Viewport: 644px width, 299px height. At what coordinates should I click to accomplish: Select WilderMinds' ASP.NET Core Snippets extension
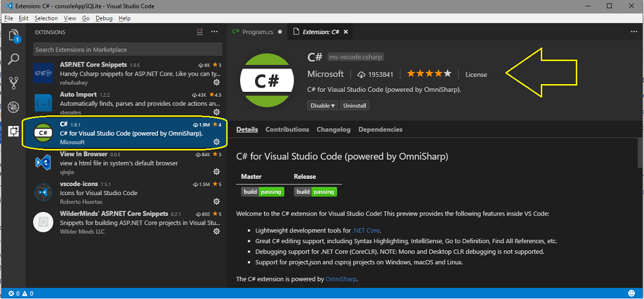click(127, 222)
